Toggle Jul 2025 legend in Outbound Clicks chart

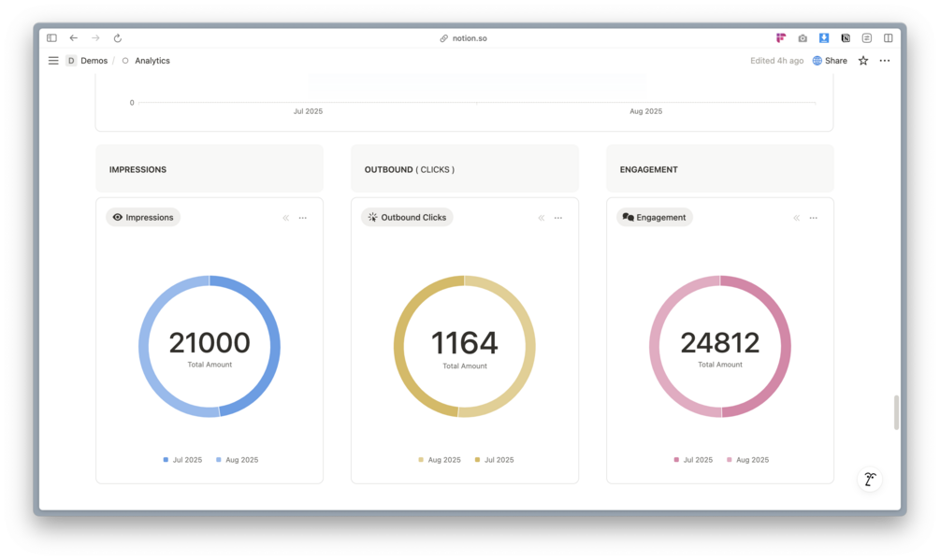click(x=494, y=460)
